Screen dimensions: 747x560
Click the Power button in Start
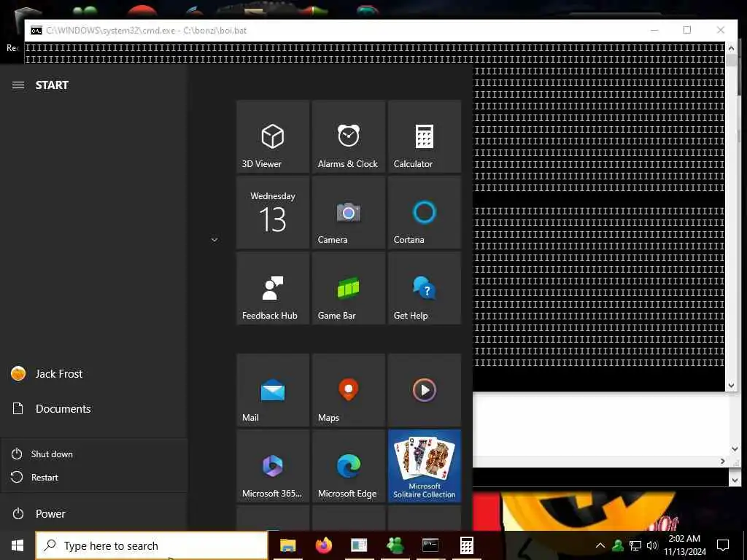[x=94, y=514]
